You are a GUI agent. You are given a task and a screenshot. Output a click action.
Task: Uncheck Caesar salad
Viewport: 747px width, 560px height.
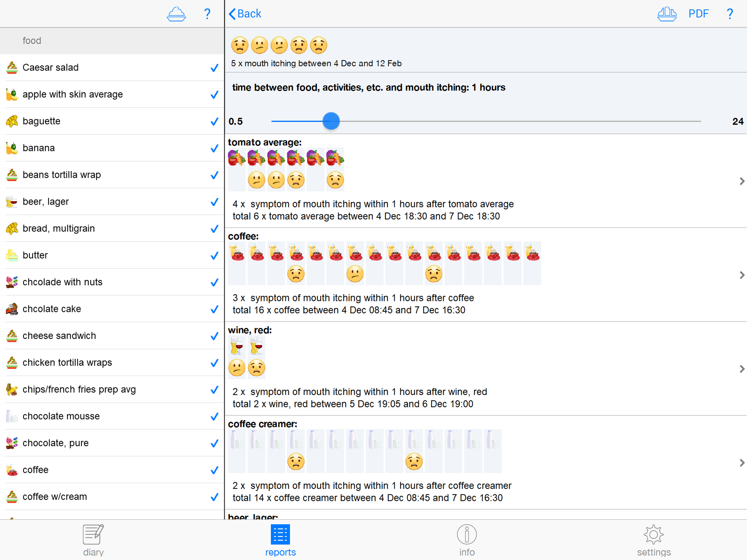214,68
